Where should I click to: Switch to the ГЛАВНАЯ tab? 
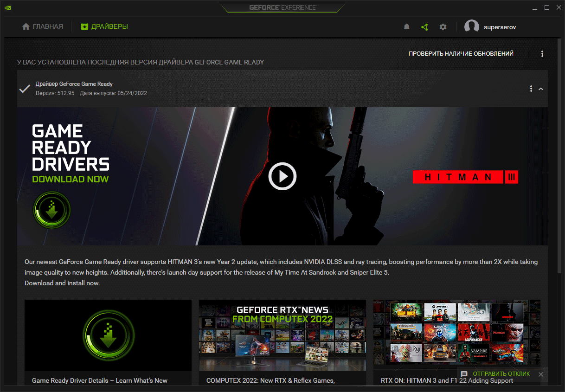[x=43, y=26]
